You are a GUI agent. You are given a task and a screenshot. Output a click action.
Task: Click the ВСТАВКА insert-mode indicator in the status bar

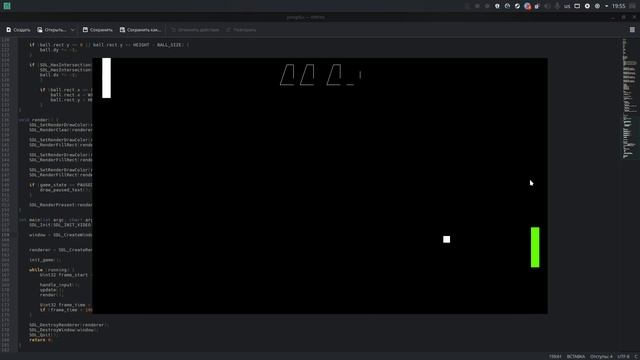576,357
